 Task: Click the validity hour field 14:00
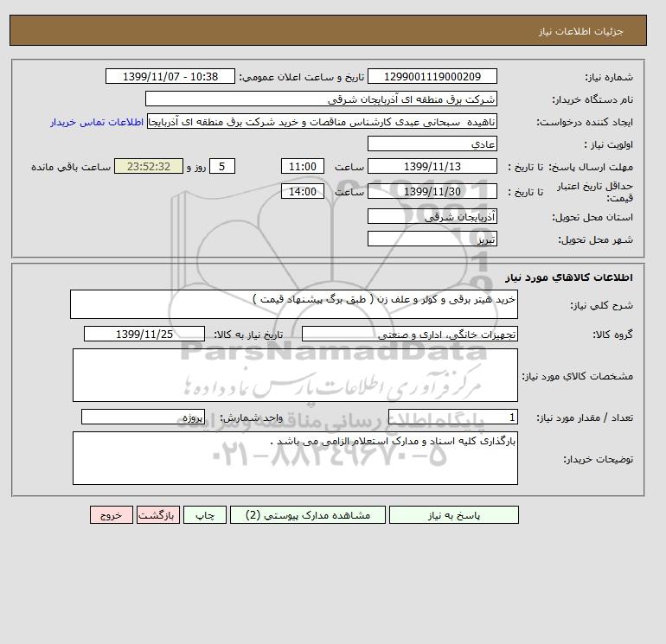(x=303, y=191)
